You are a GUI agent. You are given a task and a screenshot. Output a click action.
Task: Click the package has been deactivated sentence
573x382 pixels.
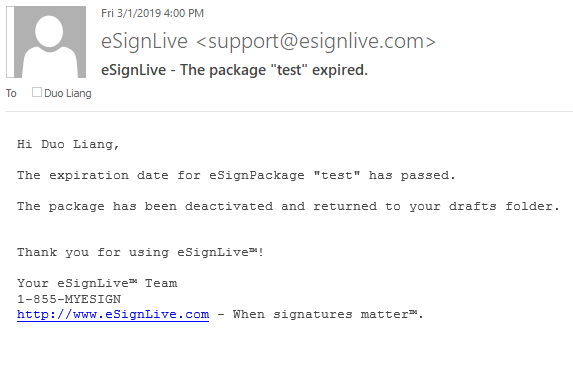[x=288, y=207]
